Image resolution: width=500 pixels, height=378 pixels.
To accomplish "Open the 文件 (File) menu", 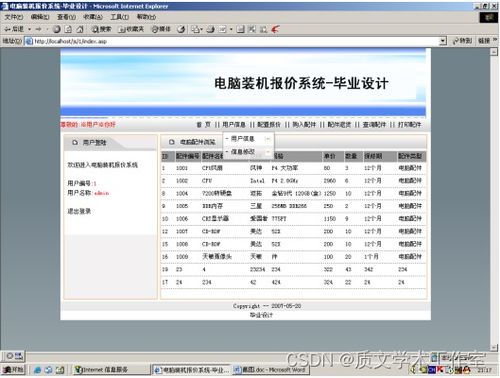I will [14, 17].
